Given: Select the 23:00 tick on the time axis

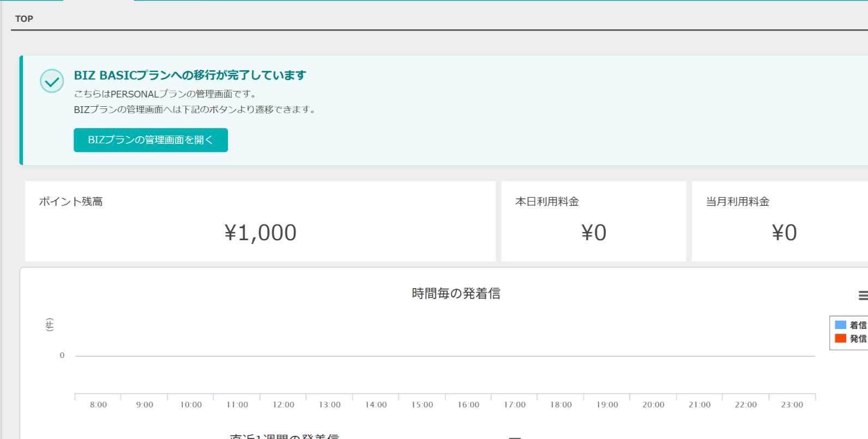Looking at the screenshot, I should click(x=792, y=405).
